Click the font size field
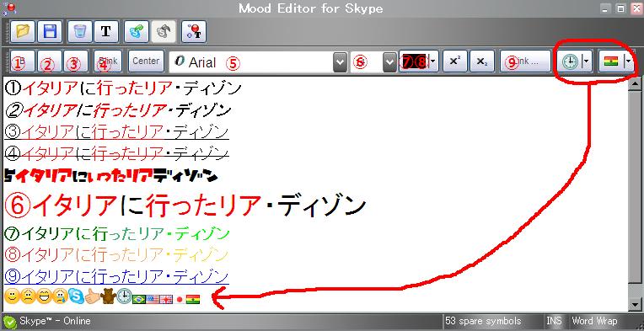Screen dimensions: 644x331 point(367,62)
